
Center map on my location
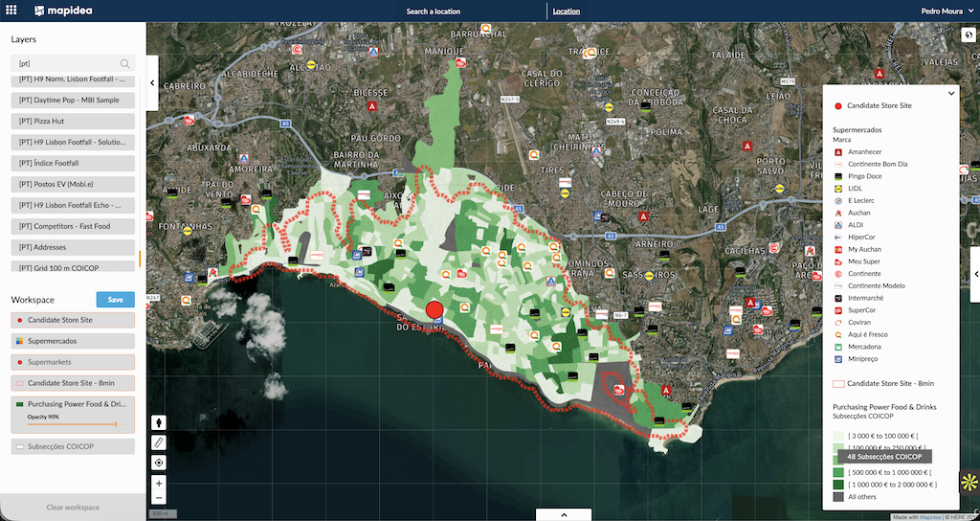pyautogui.click(x=159, y=463)
